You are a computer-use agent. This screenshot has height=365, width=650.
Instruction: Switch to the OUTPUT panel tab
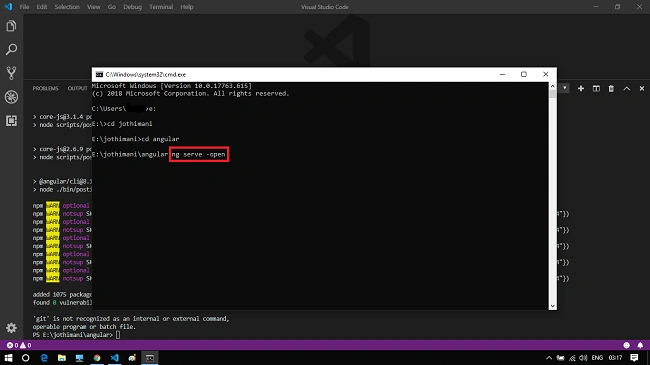click(x=78, y=88)
